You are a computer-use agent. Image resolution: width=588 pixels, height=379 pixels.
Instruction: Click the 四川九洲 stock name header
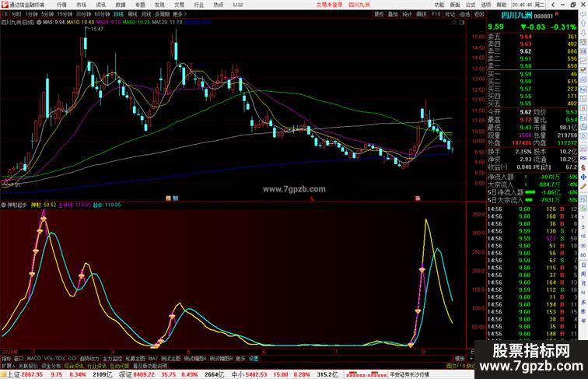coord(516,16)
